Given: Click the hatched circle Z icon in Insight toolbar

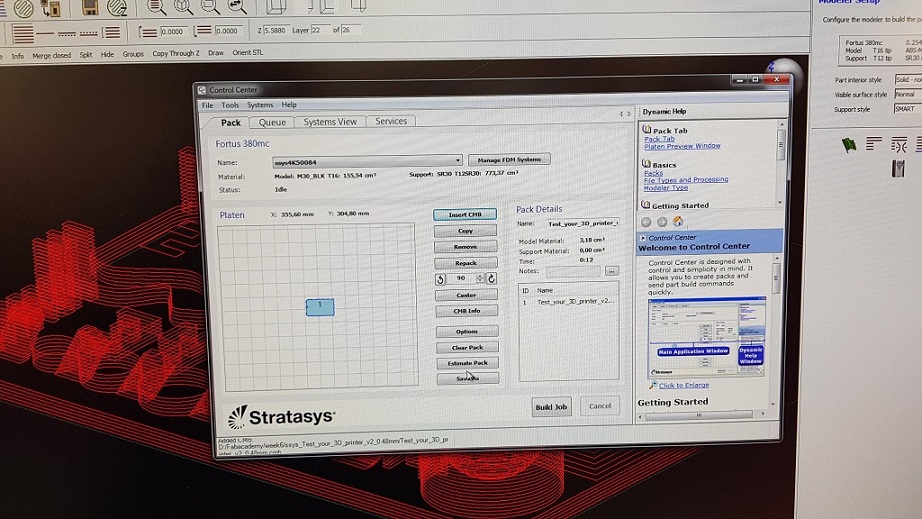Looking at the screenshot, I should click(117, 7).
